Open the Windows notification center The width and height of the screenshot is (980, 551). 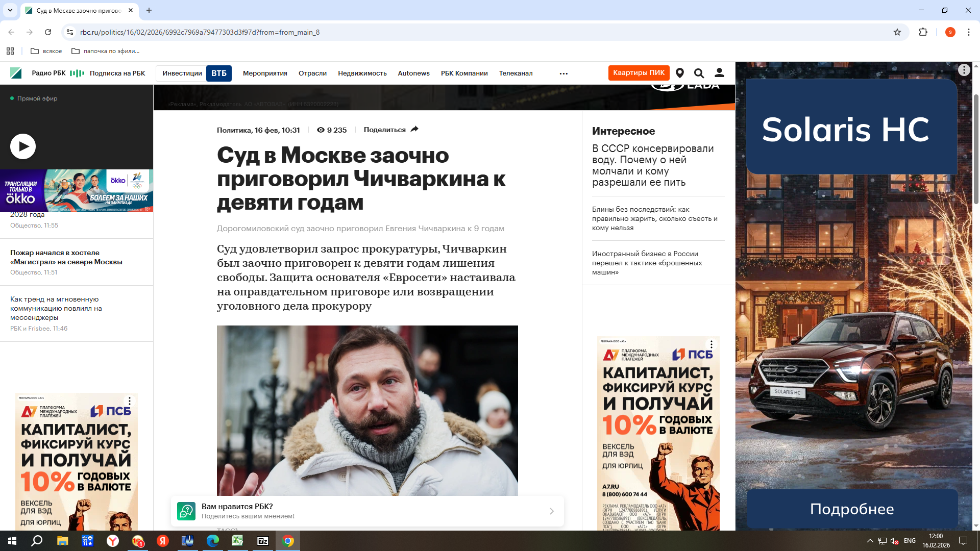(963, 541)
